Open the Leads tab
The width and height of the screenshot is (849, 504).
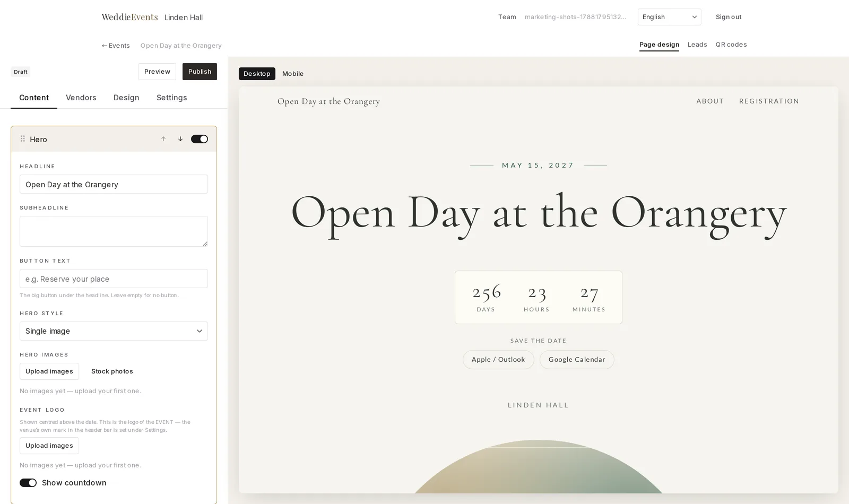697,45
